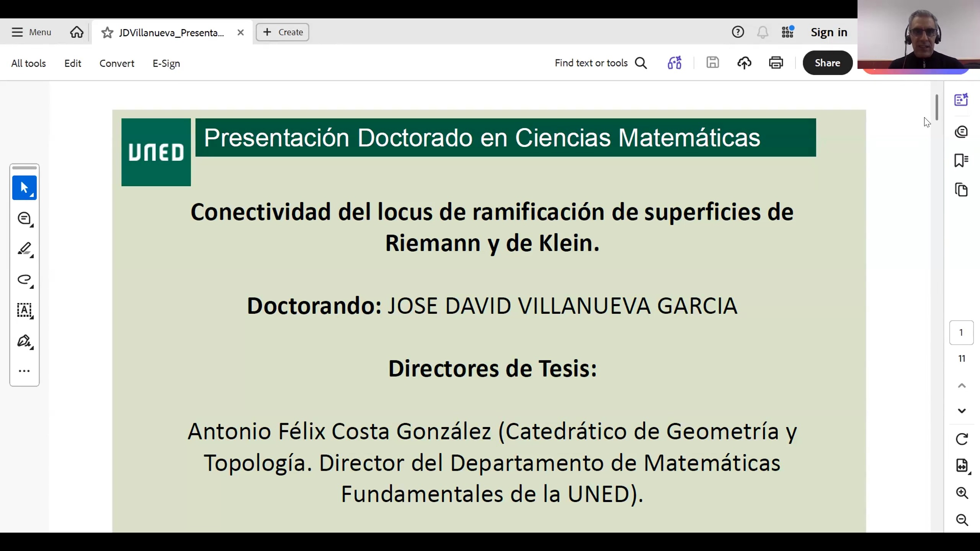Click the 'Riemann y de Klein.' title line
980x551 pixels.
point(492,243)
